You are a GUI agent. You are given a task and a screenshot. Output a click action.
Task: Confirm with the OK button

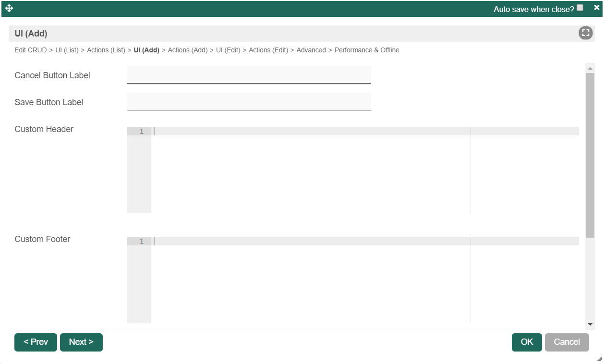tap(527, 342)
